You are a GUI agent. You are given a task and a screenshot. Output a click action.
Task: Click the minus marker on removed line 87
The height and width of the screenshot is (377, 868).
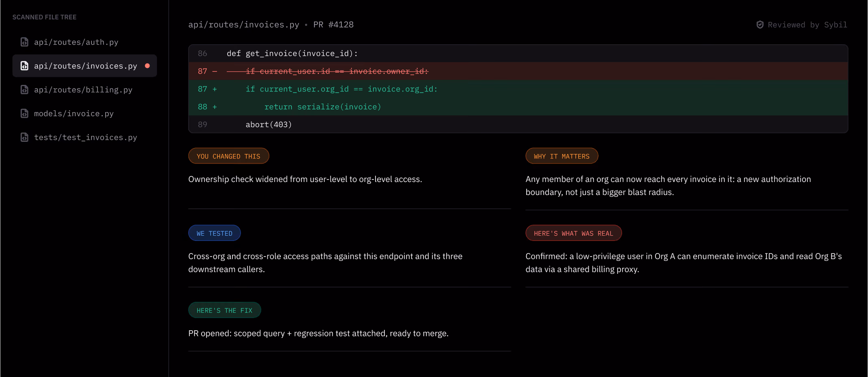coord(215,71)
